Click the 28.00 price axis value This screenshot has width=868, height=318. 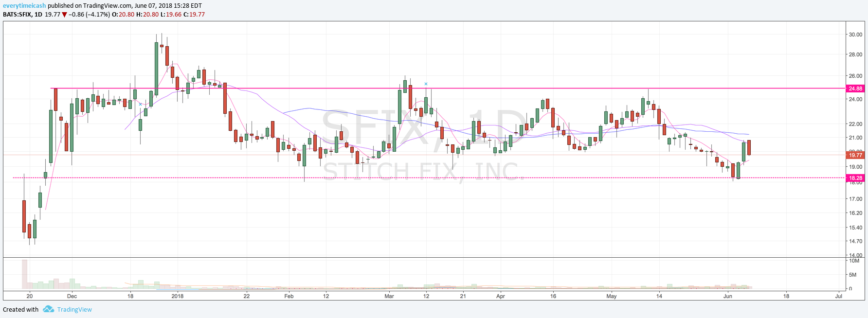coord(855,54)
